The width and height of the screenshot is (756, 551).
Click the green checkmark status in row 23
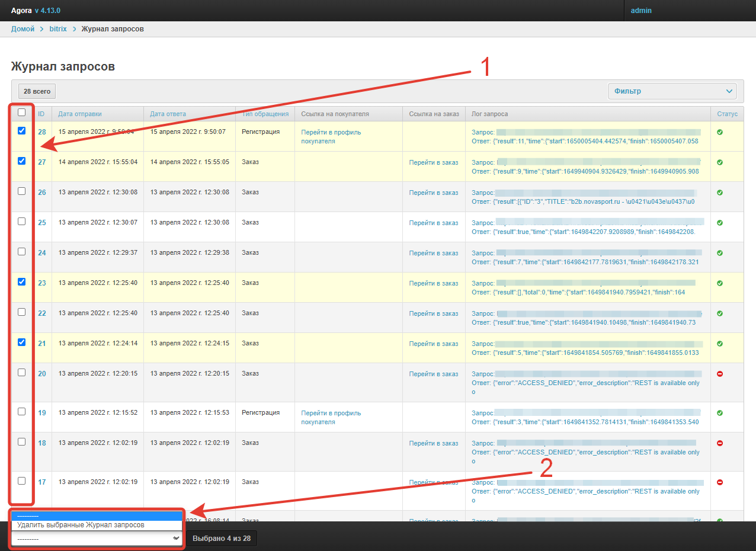coord(720,283)
